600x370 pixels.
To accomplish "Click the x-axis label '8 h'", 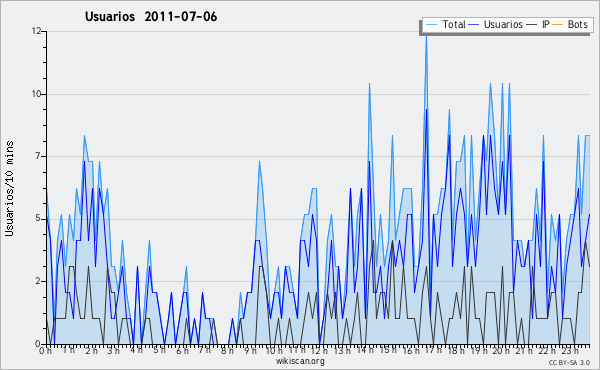I will 227,350.
